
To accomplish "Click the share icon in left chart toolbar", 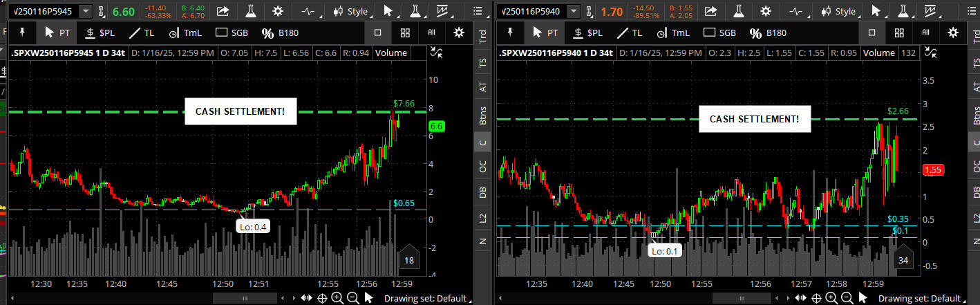I will tap(223, 11).
